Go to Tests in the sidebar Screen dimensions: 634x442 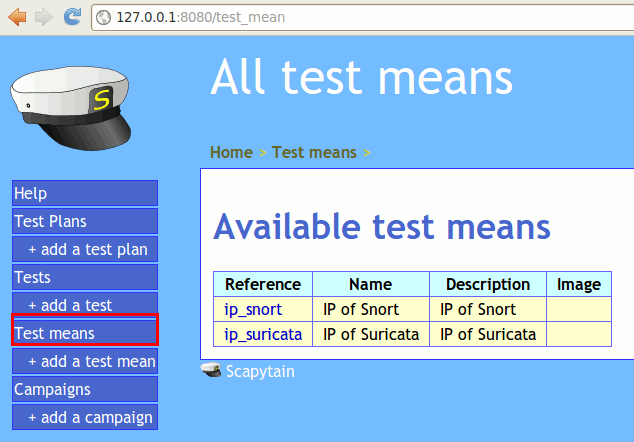pos(84,277)
